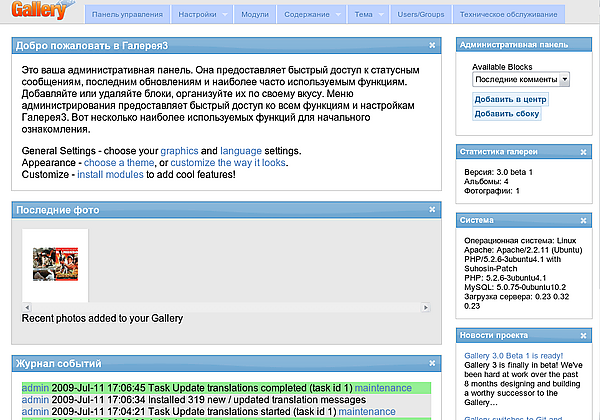Close the Система block

(583, 220)
